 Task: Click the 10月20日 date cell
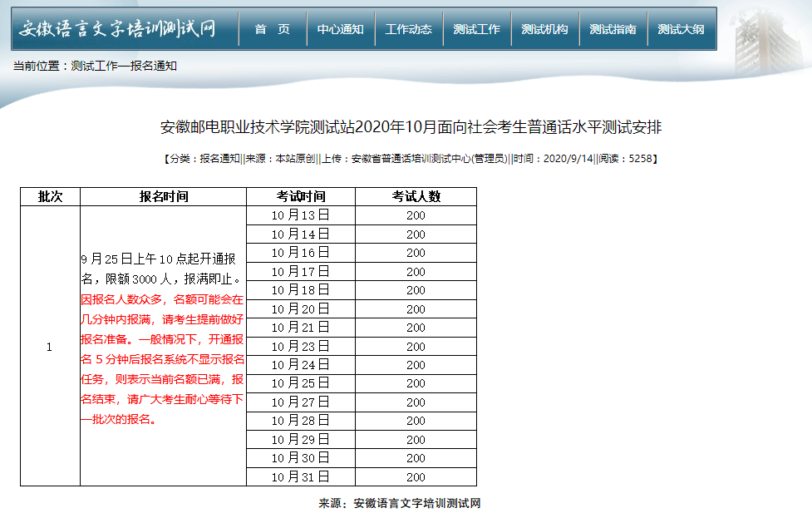pyautogui.click(x=301, y=308)
